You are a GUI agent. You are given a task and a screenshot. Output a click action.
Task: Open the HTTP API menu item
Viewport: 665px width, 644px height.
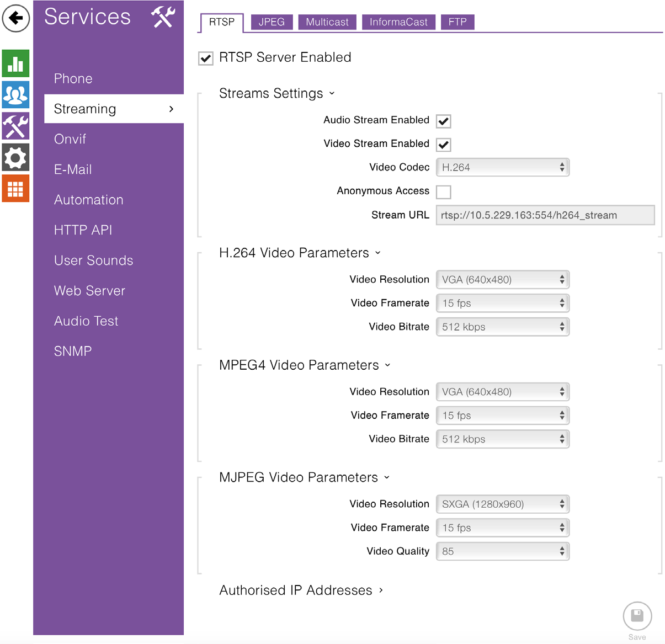coord(83,230)
